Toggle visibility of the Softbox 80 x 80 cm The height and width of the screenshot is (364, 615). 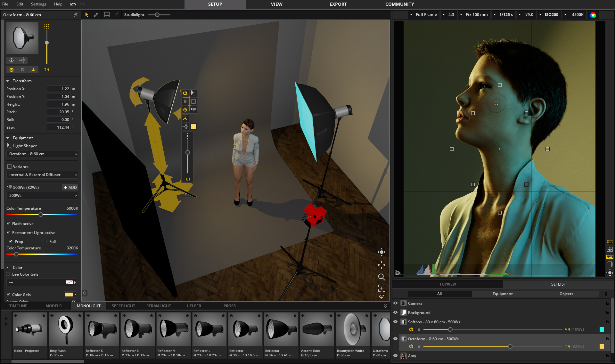396,322
